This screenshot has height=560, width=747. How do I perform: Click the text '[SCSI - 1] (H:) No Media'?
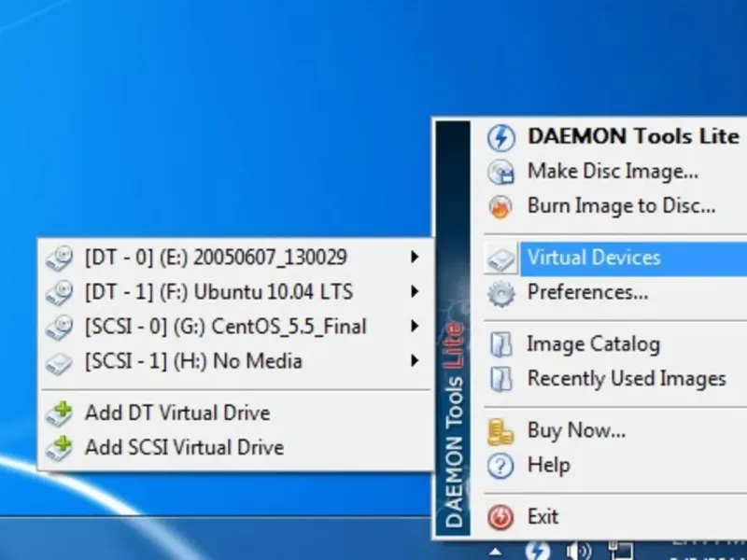coord(193,361)
